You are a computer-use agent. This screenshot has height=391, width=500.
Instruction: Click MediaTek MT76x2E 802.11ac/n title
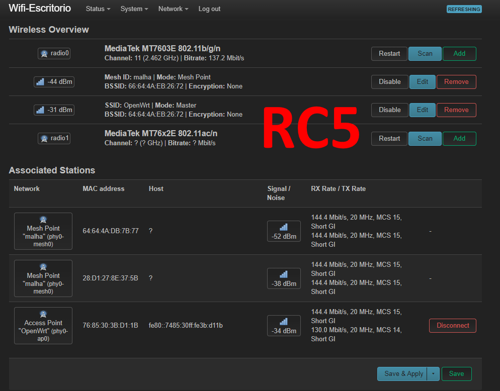coord(161,133)
